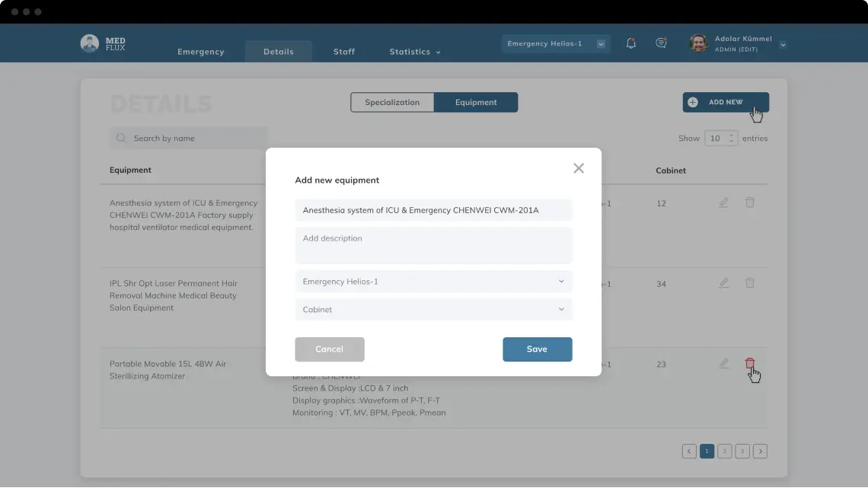Switch to the Specialization toggle option
The image size is (868, 488).
pyautogui.click(x=392, y=103)
